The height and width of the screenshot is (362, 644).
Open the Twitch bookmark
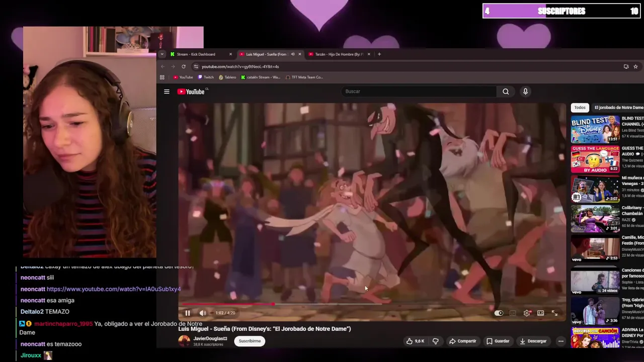click(x=206, y=77)
